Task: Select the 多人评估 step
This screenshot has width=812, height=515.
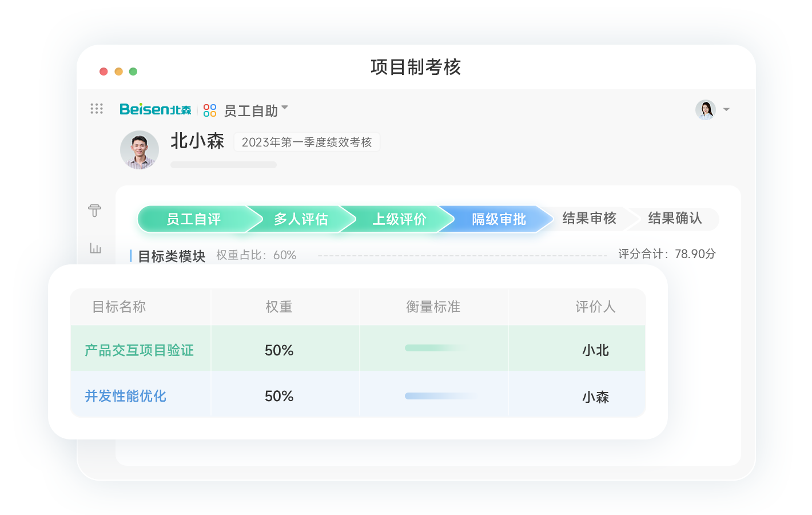Action: [x=301, y=219]
